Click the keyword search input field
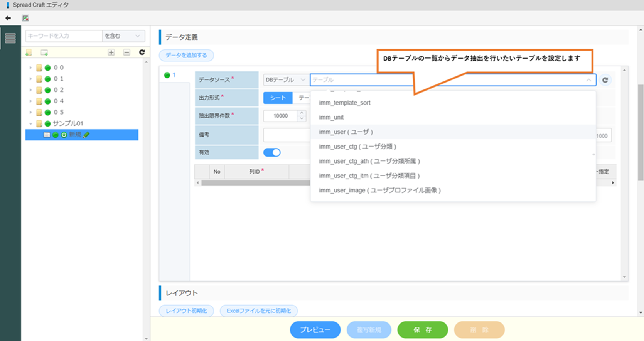This screenshot has height=341, width=644. pos(64,36)
